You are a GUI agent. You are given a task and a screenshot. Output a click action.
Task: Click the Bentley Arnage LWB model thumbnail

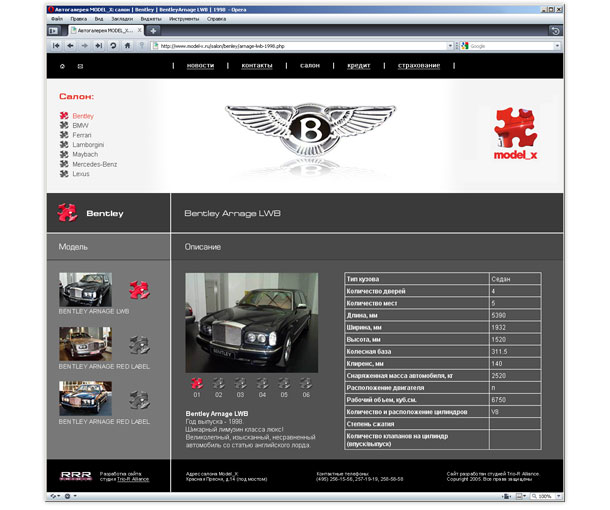pos(86,289)
